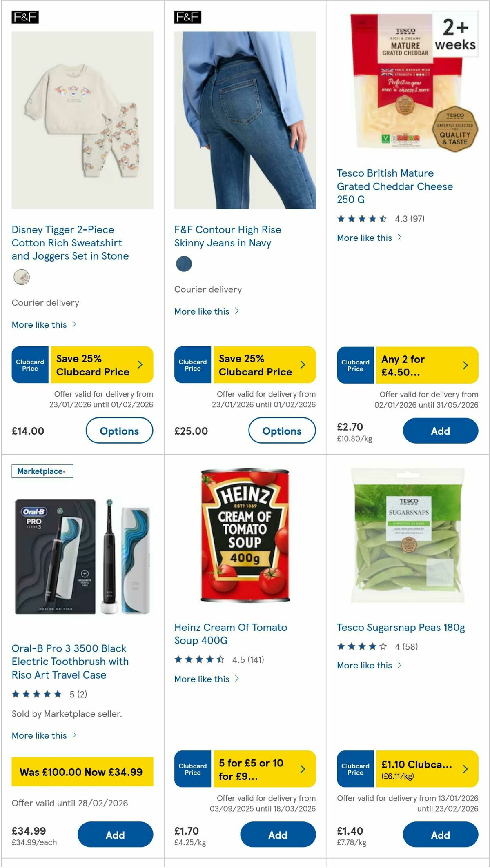Viewport: 490px width, 868px height.
Task: Click the Marketplace badge on the Oral-B card
Action: pyautogui.click(x=42, y=471)
